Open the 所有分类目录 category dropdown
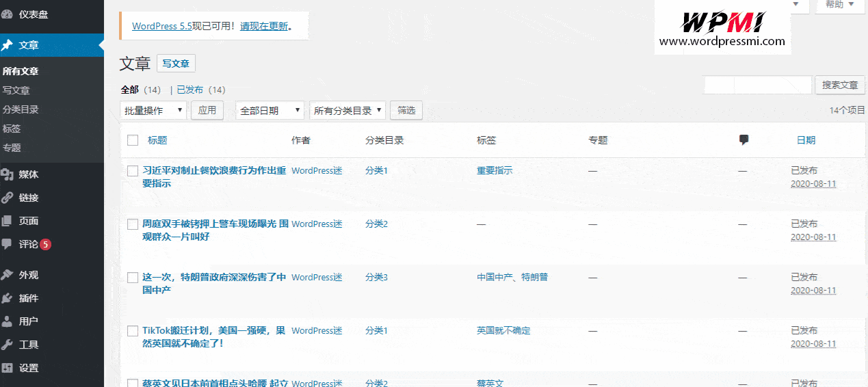This screenshot has height=387, width=868. click(x=347, y=110)
